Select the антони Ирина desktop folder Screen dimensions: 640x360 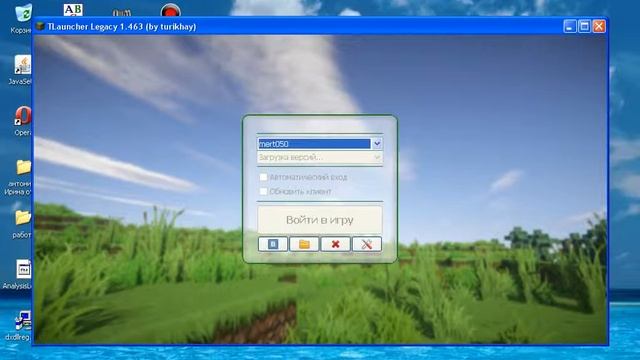20,178
